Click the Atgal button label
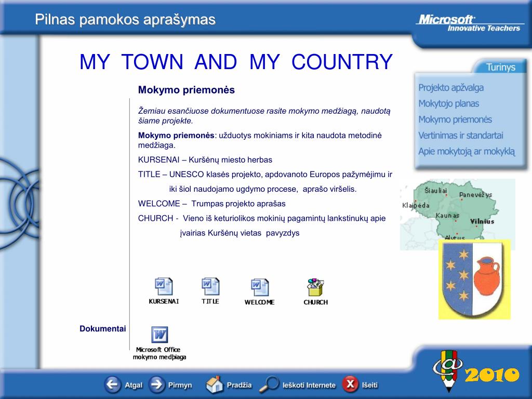Viewport: 532px width, 399px height. tap(134, 385)
